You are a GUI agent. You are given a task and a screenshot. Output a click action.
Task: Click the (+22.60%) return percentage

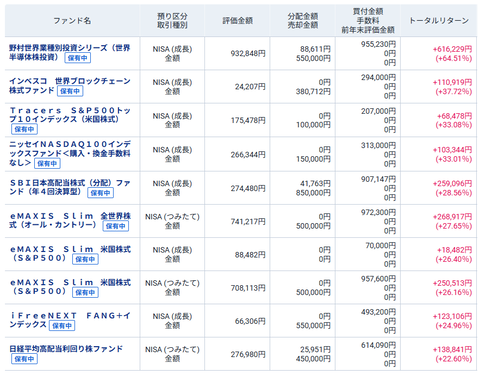[x=454, y=359]
